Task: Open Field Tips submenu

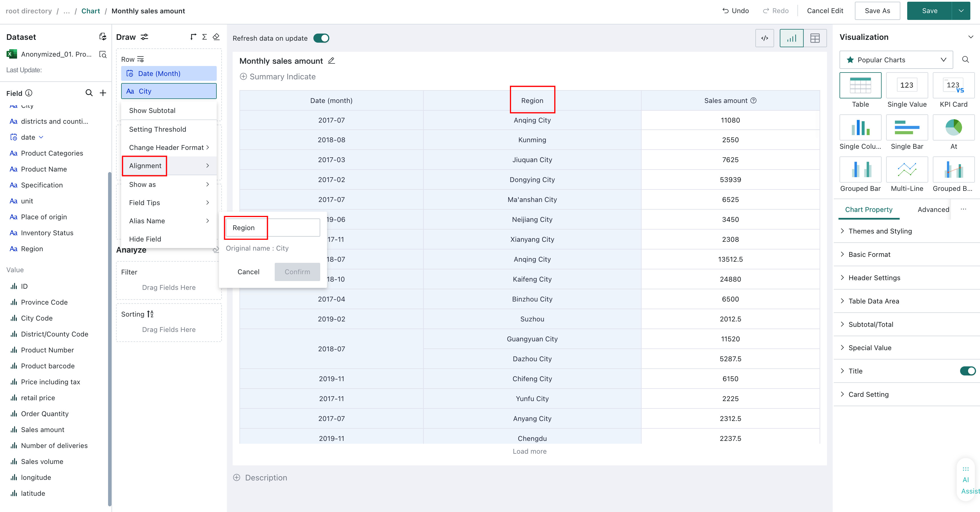Action: pos(169,203)
